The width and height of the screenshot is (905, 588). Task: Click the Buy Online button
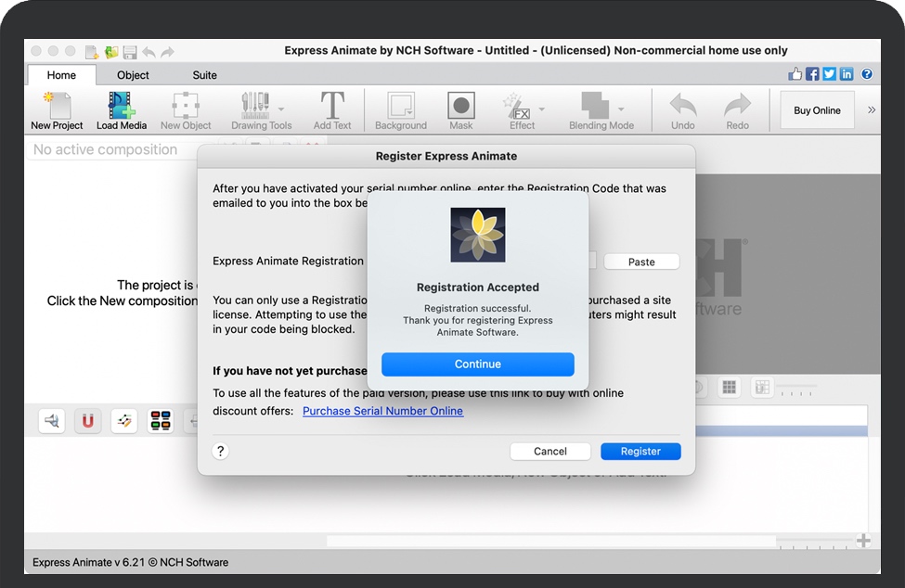(817, 110)
